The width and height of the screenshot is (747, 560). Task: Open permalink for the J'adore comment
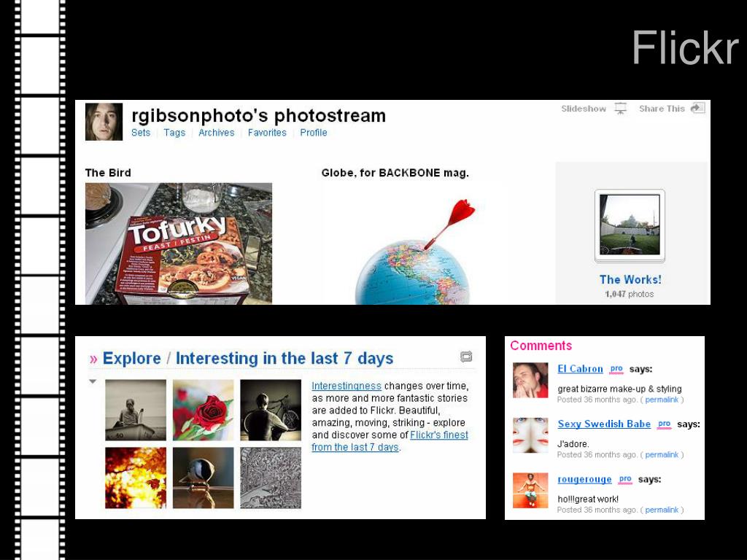pos(662,455)
